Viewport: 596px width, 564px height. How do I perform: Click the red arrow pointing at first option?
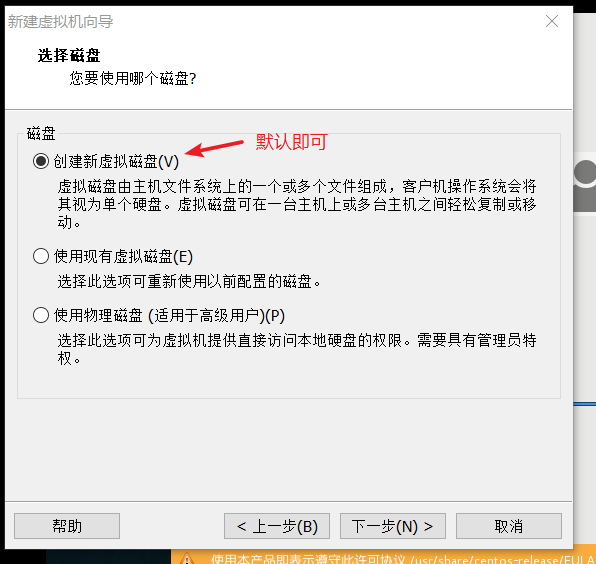[214, 148]
